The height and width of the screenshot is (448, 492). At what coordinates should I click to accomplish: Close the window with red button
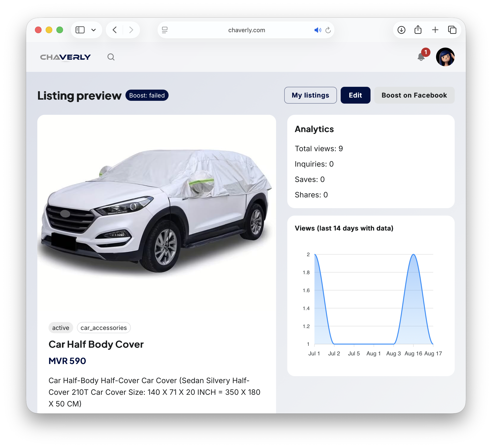point(38,30)
